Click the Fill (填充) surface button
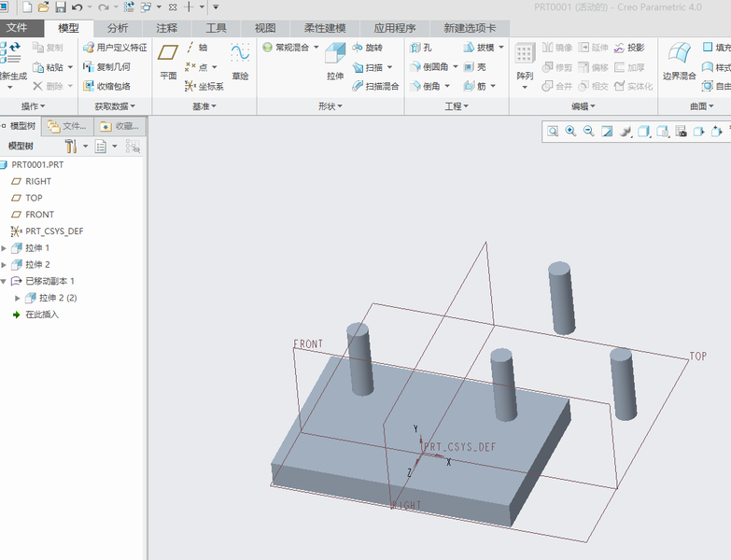 (x=717, y=48)
